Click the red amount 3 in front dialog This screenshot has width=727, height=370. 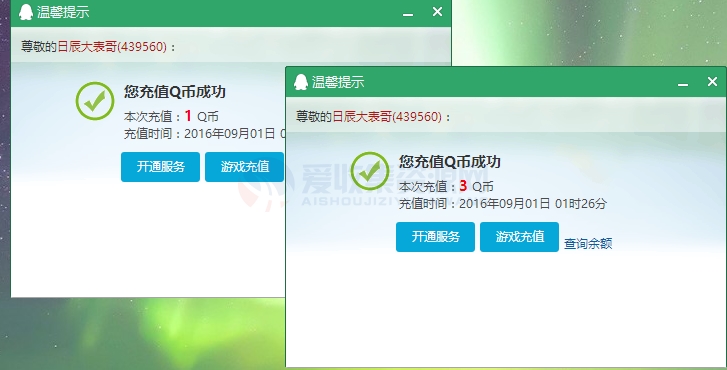coord(463,186)
